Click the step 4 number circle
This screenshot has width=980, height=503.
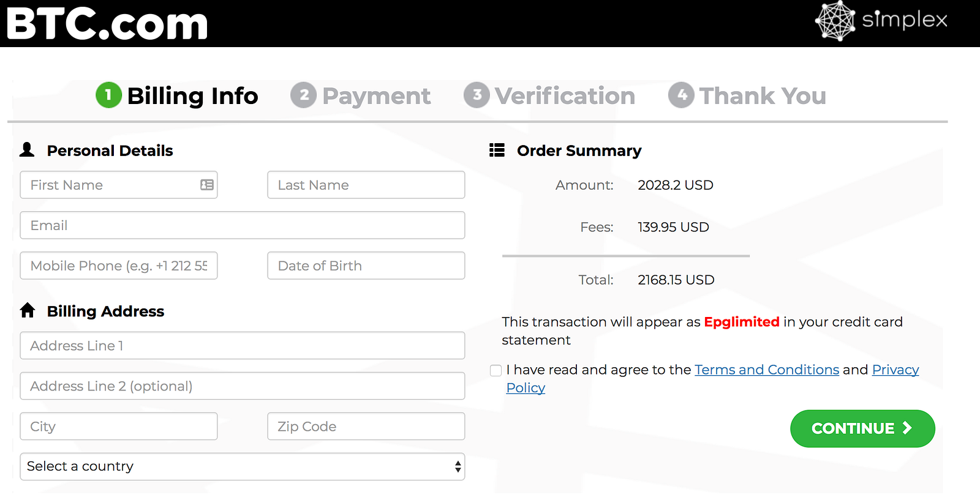coord(681,95)
